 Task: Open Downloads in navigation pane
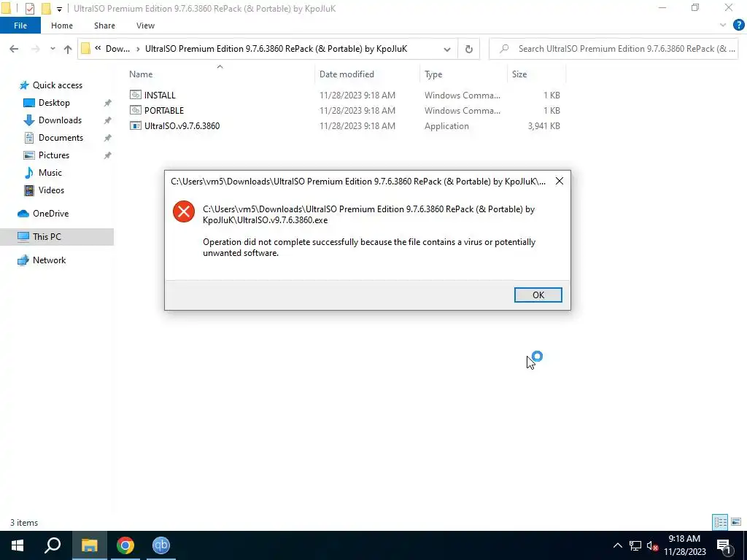click(x=60, y=120)
